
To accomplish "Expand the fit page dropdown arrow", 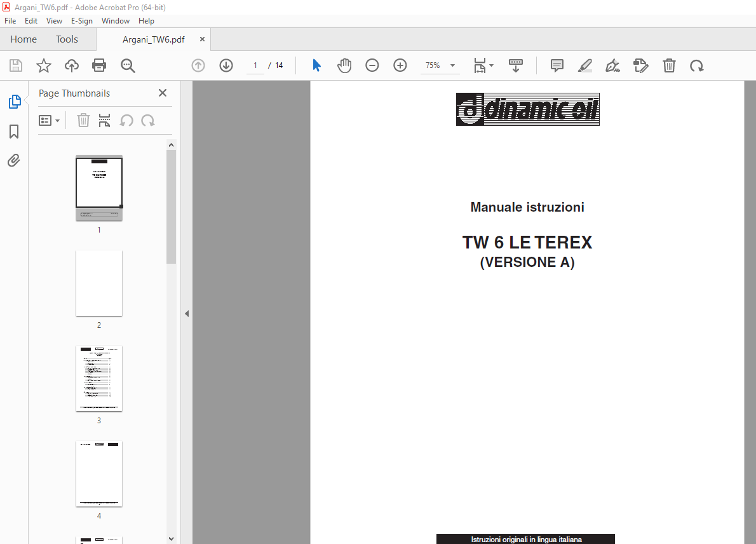I will click(491, 65).
